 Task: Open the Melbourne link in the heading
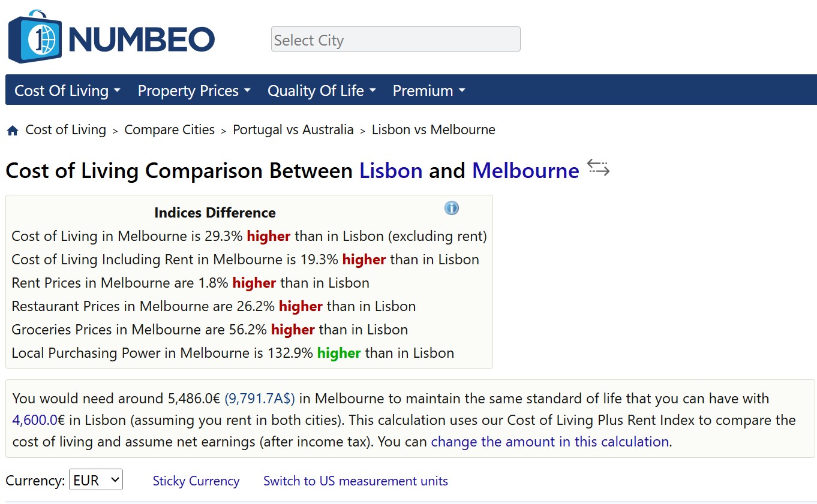[x=525, y=171]
